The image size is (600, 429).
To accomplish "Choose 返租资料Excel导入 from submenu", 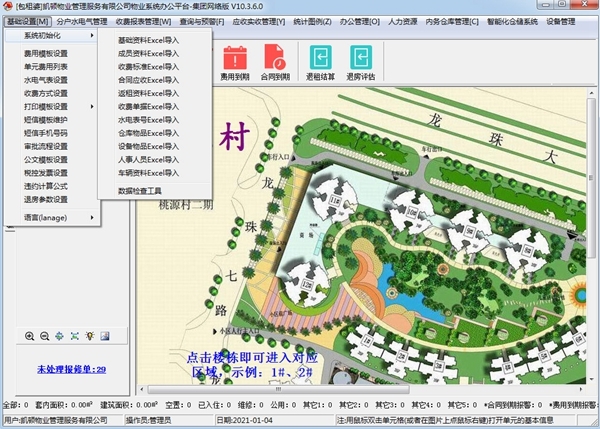I will [148, 93].
